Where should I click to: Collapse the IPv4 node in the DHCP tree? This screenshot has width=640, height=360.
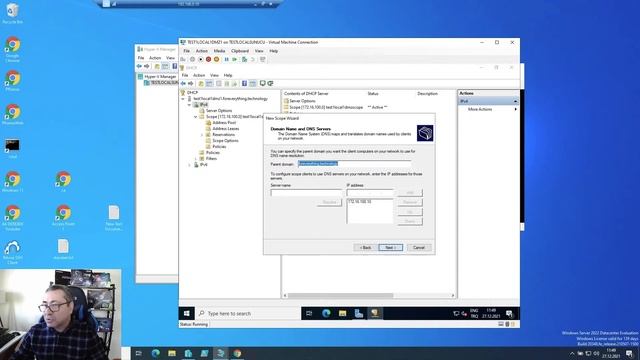[189, 105]
